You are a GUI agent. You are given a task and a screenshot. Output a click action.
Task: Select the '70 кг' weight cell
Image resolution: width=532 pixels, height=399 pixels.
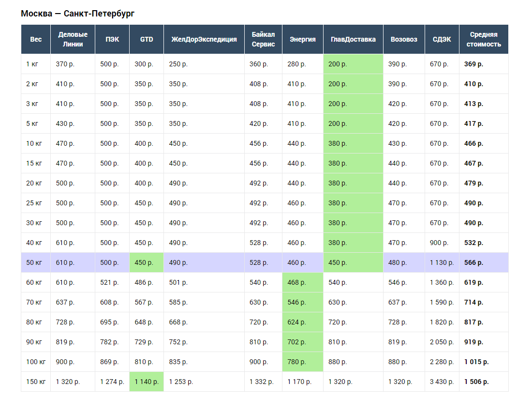tap(36, 302)
